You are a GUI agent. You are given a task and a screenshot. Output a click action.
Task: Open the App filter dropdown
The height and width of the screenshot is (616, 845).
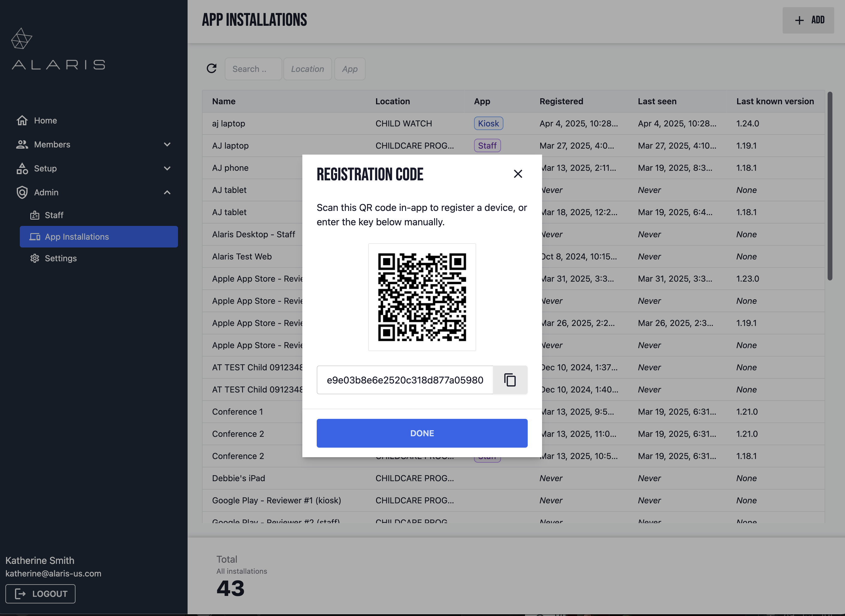point(349,69)
